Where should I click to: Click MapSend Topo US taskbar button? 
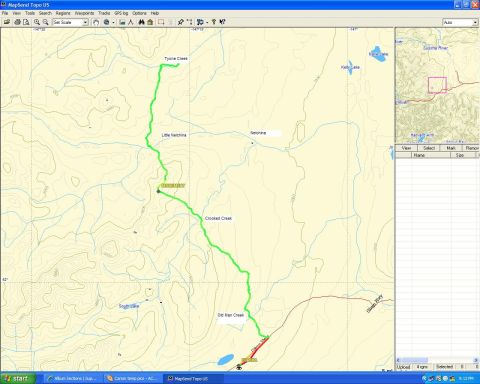pos(192,378)
